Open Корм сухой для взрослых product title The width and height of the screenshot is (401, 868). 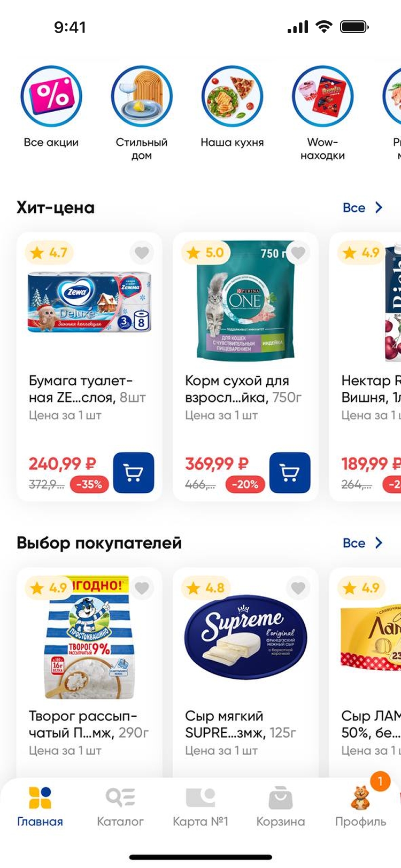click(x=243, y=389)
